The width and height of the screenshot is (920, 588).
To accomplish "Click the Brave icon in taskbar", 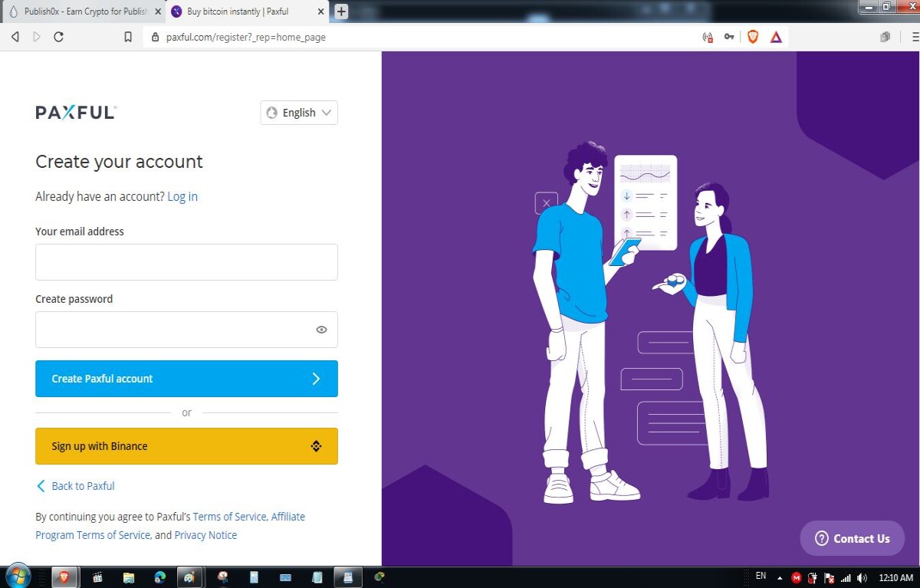I will click(x=64, y=577).
